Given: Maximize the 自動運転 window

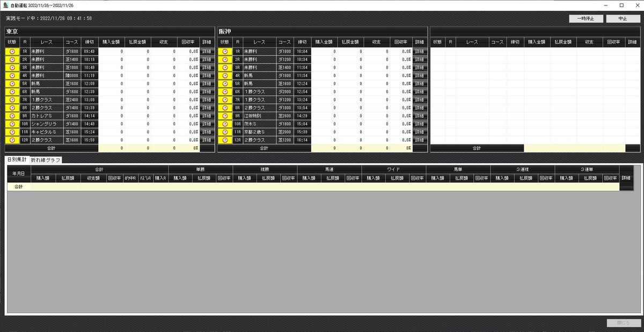Looking at the screenshot, I should pyautogui.click(x=621, y=5).
